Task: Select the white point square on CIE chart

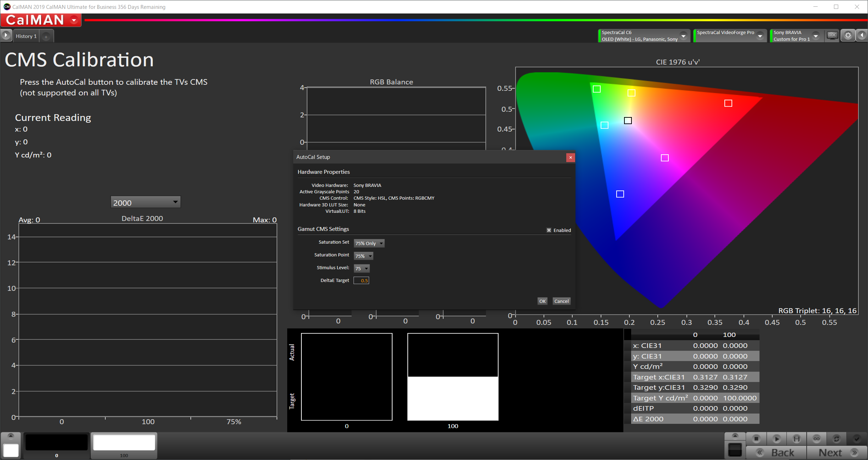Action: coord(628,121)
